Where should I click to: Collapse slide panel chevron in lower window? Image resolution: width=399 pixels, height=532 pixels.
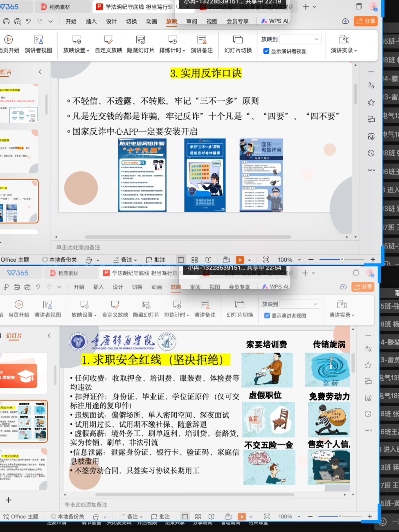coord(49,336)
